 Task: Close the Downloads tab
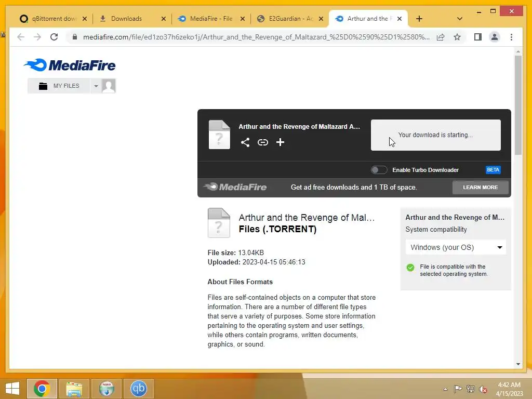pyautogui.click(x=164, y=19)
